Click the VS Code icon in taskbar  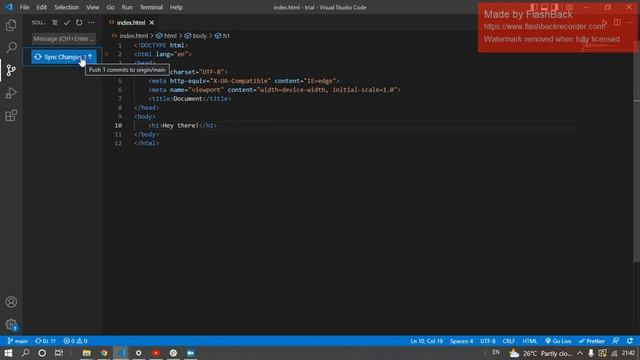point(121,353)
